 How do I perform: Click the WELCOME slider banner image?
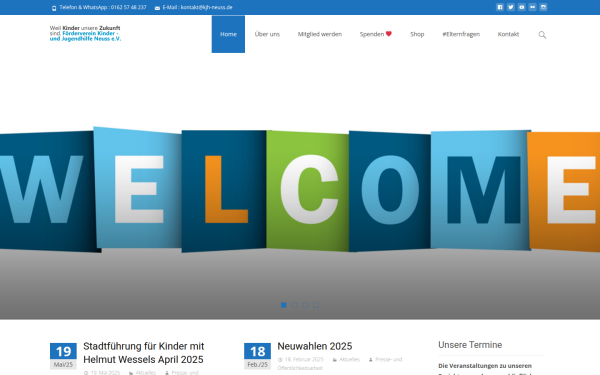(300, 189)
